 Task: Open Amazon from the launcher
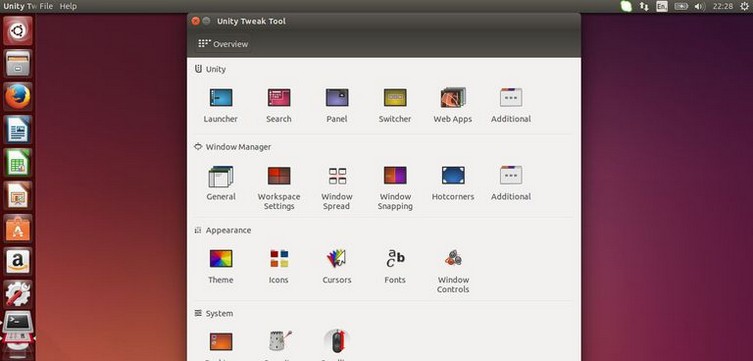[x=18, y=262]
